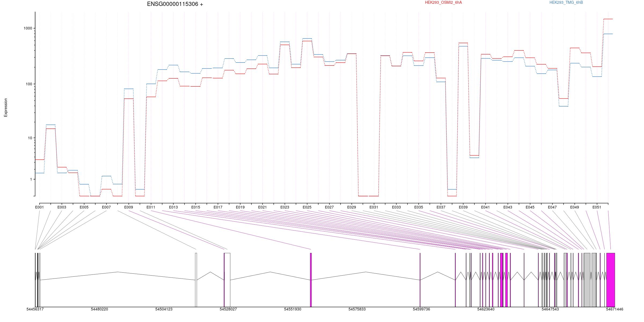Click the wide white exon box above 54528027
Viewport: 644px width, 322px height.
point(227,280)
